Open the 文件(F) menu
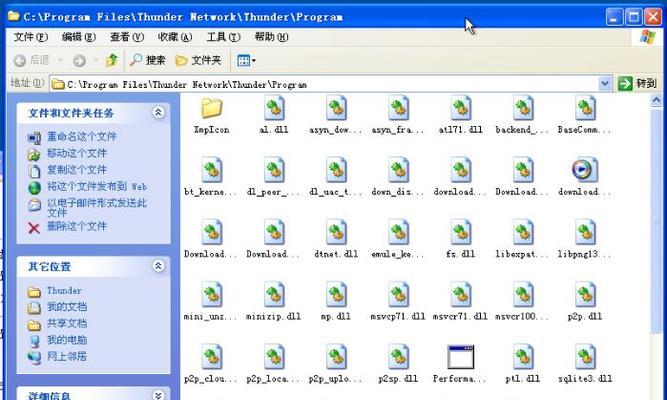The width and height of the screenshot is (667, 400). 31,37
